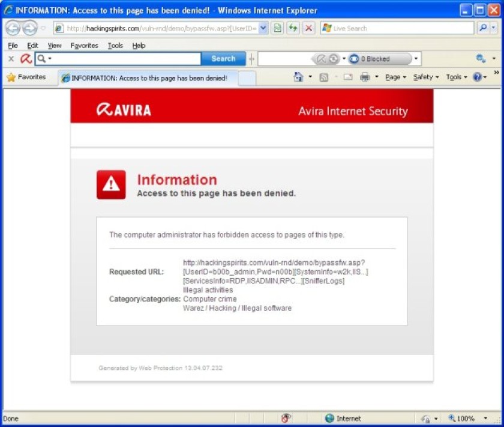Open the recent pages dropdown beside Forward

coord(43,28)
